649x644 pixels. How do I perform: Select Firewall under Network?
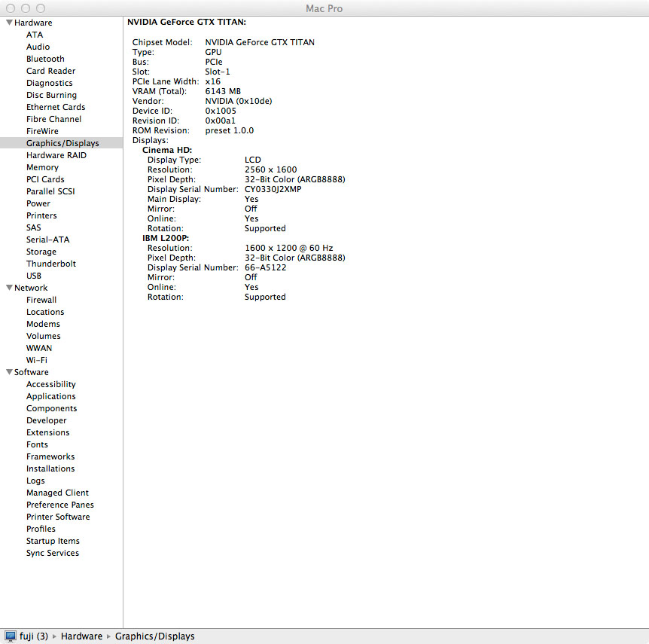point(41,300)
